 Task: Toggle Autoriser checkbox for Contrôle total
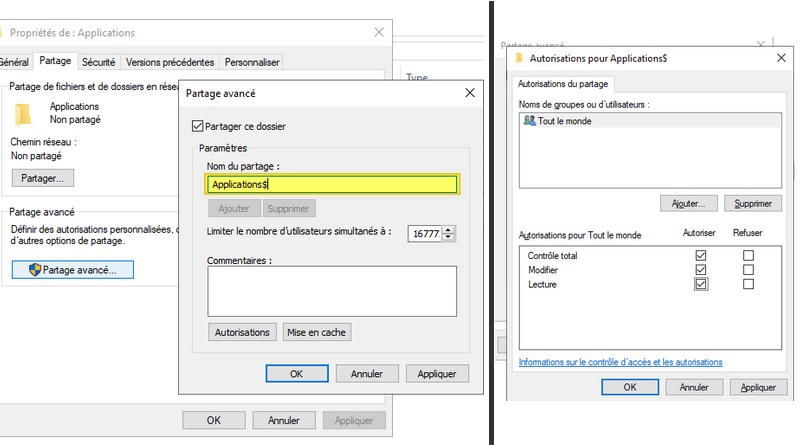point(701,256)
